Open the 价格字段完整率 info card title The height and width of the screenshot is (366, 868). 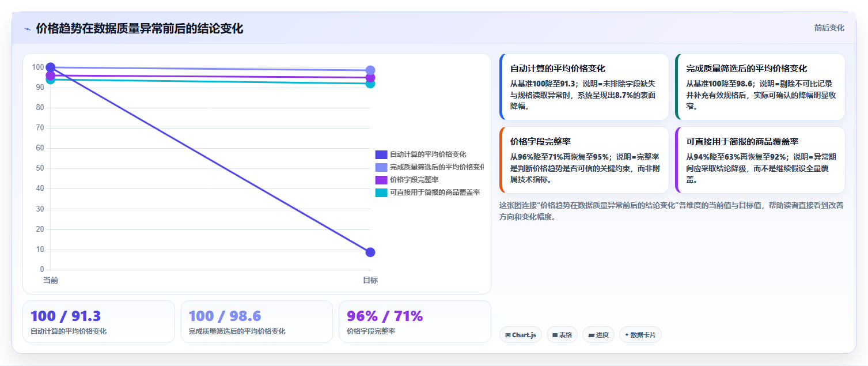(540, 141)
